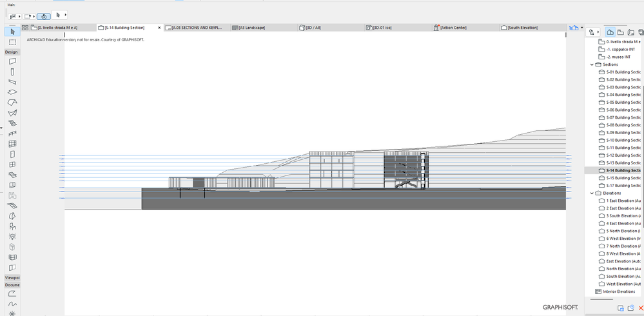
Task: Switch to the A3 Landscape tab
Action: 263,28
